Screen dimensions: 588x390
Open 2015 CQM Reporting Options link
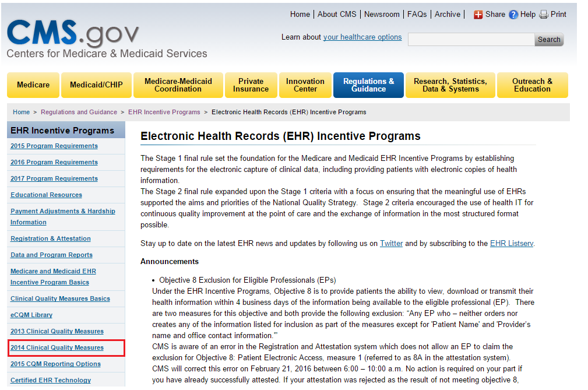point(55,364)
